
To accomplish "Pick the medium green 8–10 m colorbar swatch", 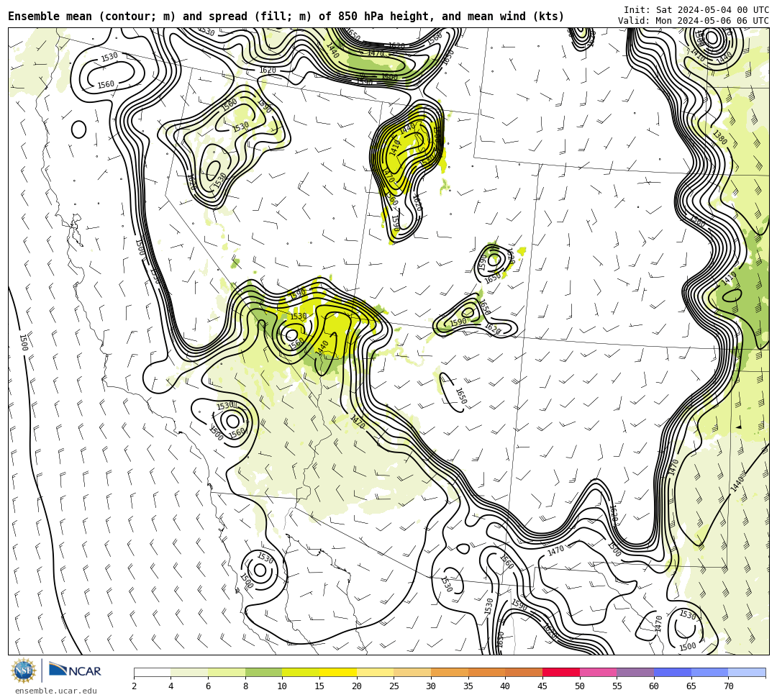I will click(263, 672).
